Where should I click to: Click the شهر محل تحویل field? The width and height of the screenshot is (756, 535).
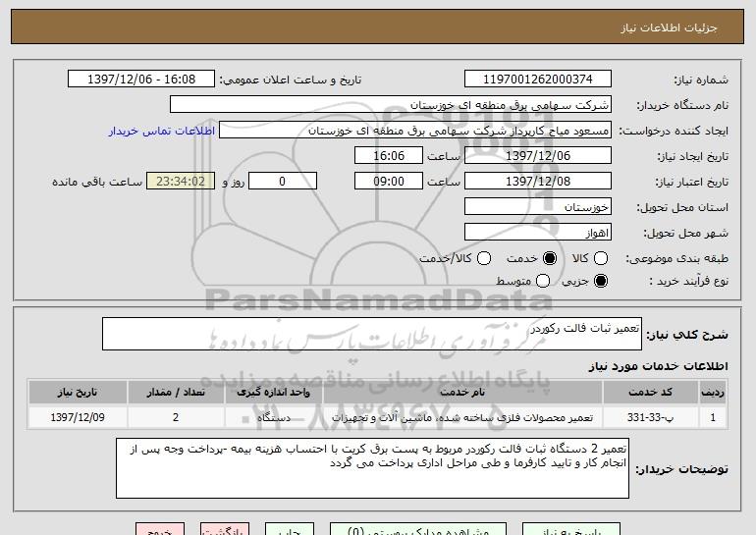coord(537,233)
